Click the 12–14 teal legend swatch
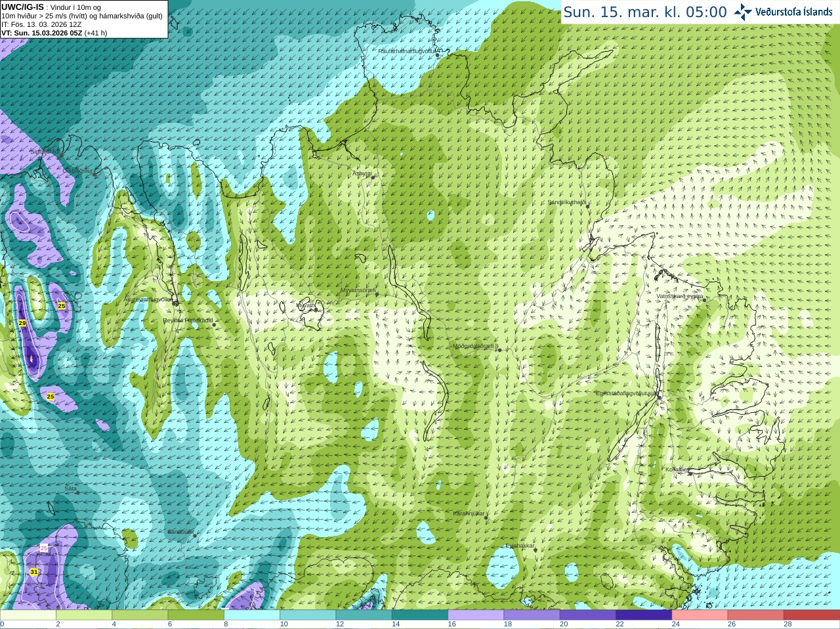840x629 pixels. click(x=364, y=615)
